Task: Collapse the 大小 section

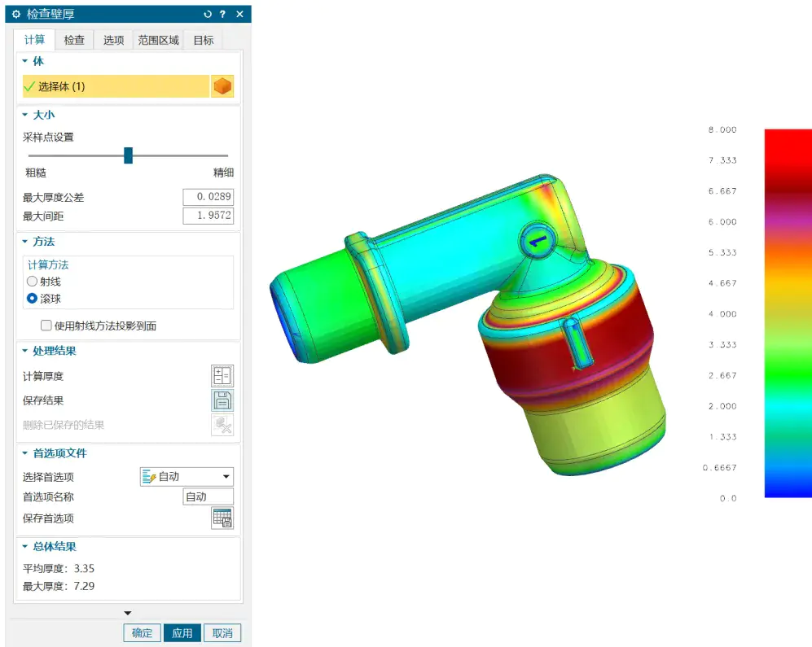Action: (x=25, y=115)
